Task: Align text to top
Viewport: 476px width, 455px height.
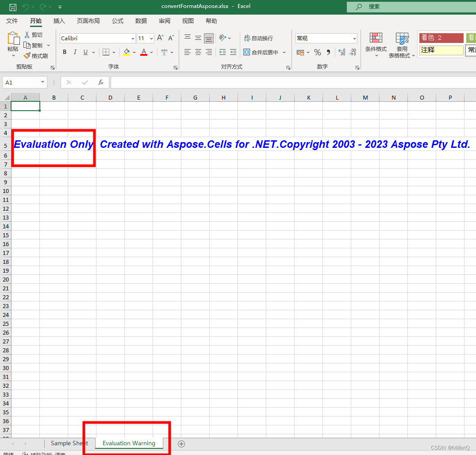Action: (188, 38)
